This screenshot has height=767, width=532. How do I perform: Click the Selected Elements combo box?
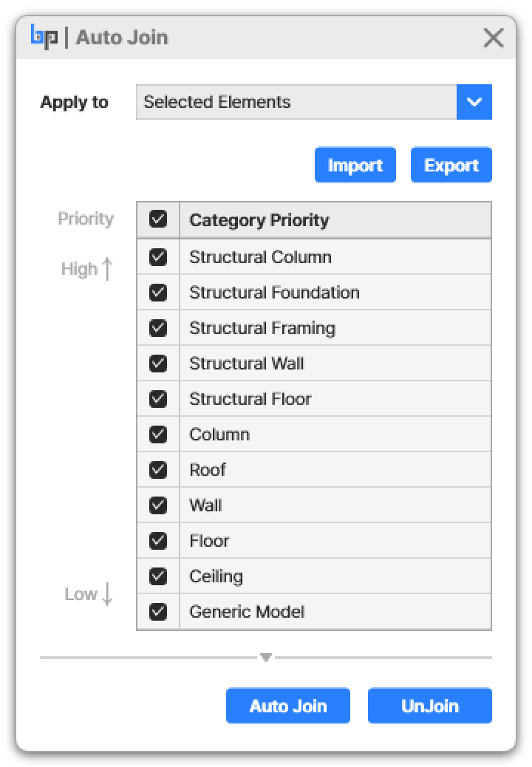296,102
